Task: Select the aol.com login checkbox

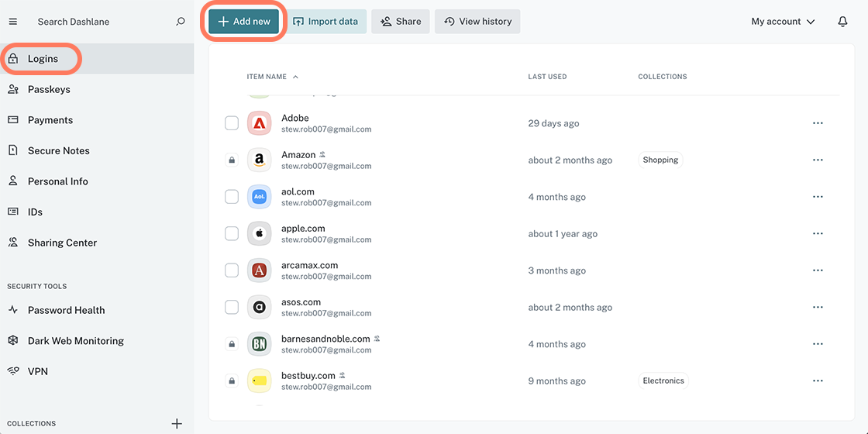Action: tap(232, 197)
